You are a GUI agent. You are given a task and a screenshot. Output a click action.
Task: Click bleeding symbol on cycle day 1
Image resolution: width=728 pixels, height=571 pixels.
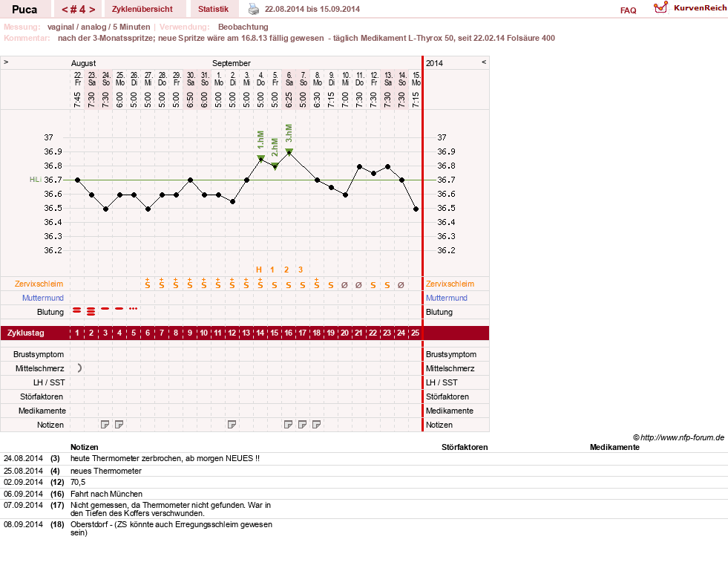[x=77, y=310]
